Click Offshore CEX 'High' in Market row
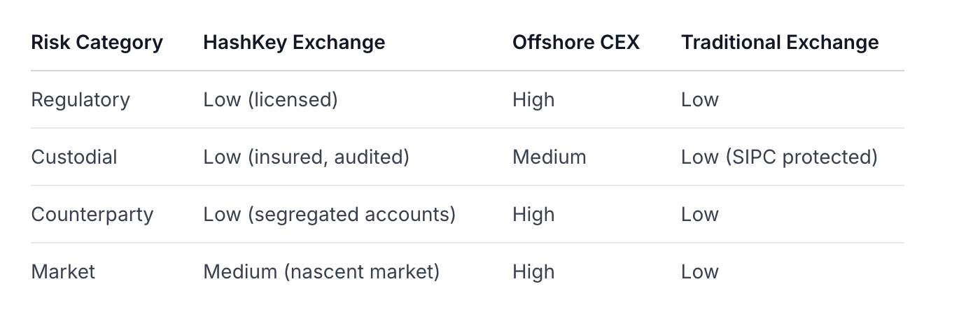 [533, 272]
